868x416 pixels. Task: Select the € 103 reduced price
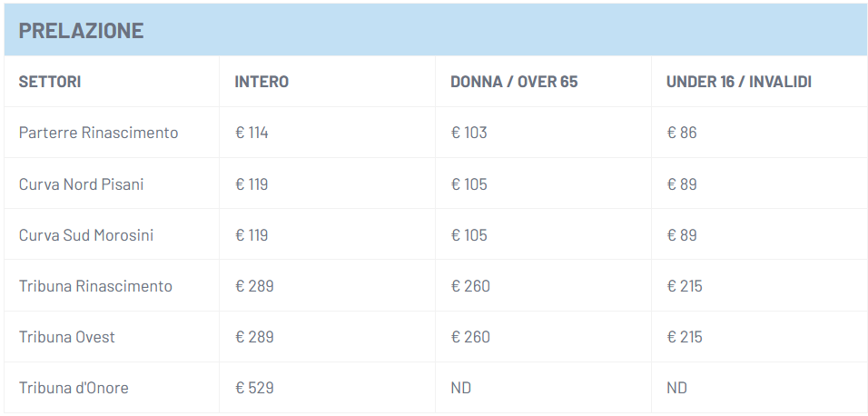469,133
